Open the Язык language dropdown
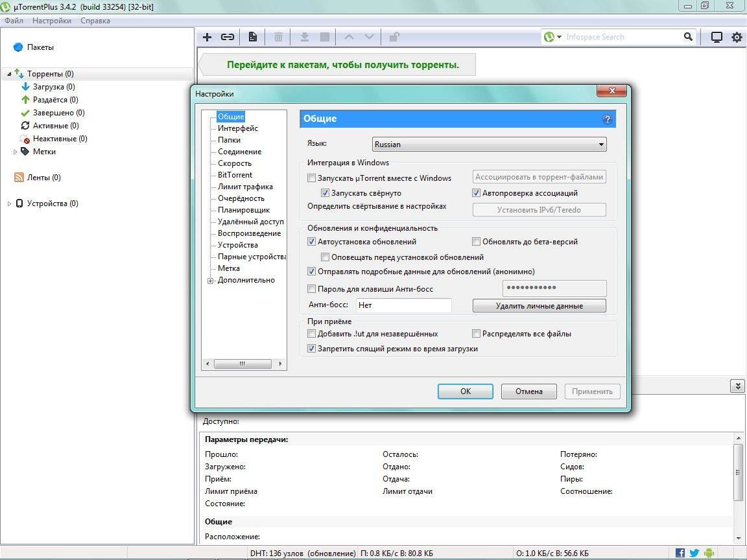 [600, 144]
